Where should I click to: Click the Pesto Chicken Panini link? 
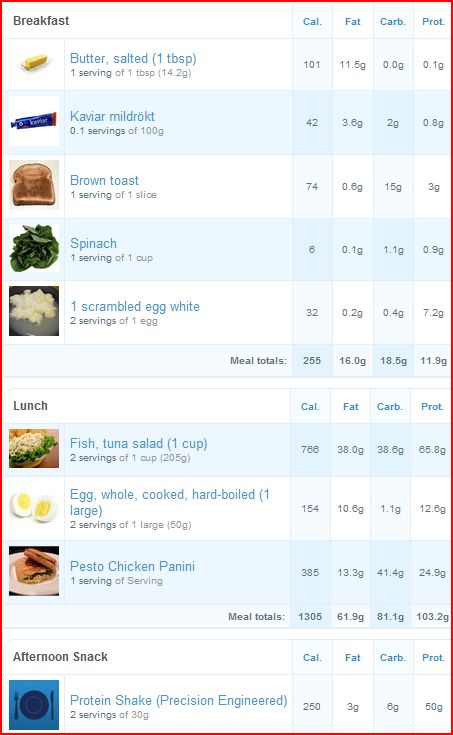click(x=132, y=566)
